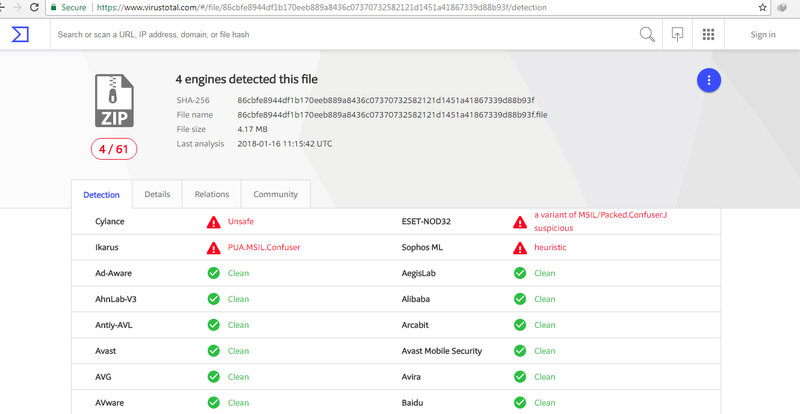Click the AhnLab-V3 engine name
Viewport: 800px width, 414px height.
(x=116, y=299)
